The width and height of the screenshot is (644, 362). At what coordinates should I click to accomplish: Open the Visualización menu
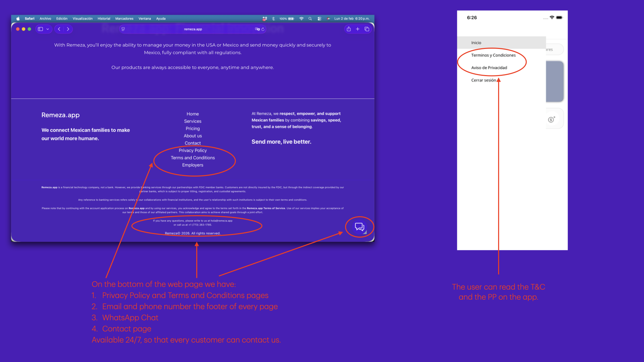[x=83, y=19]
